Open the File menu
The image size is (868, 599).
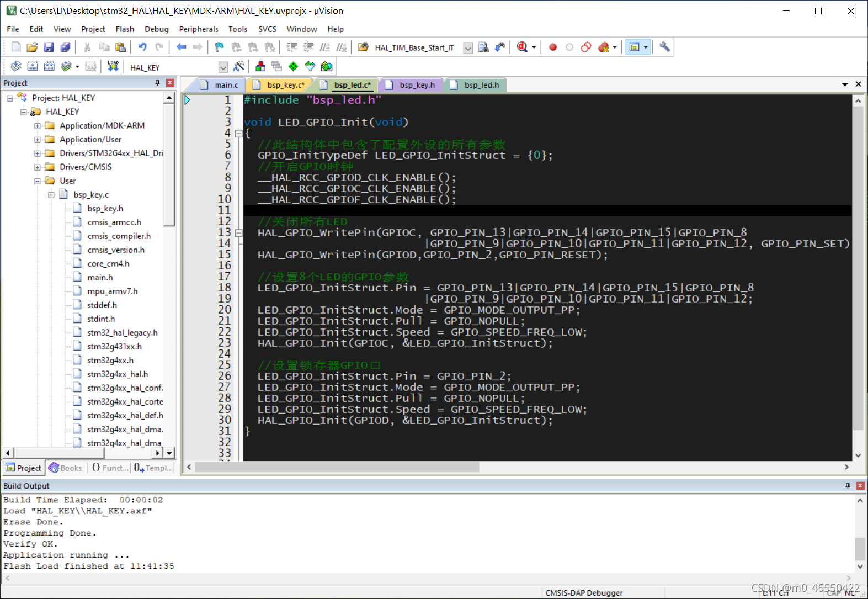pos(13,29)
